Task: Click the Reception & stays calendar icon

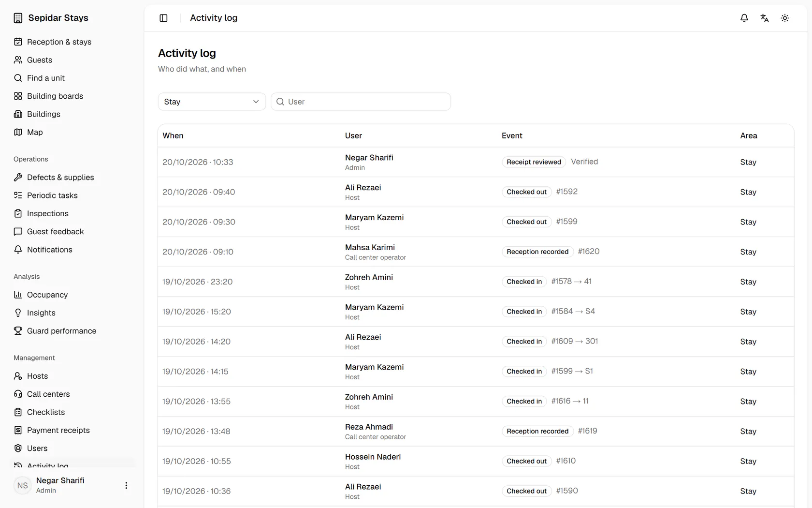Action: pyautogui.click(x=18, y=42)
